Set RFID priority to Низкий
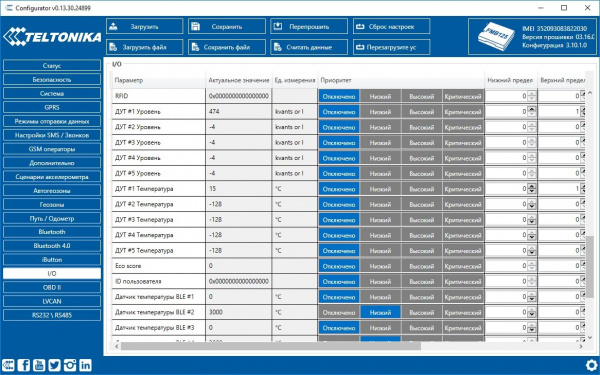Viewport: 600px width, 375px height. point(380,96)
